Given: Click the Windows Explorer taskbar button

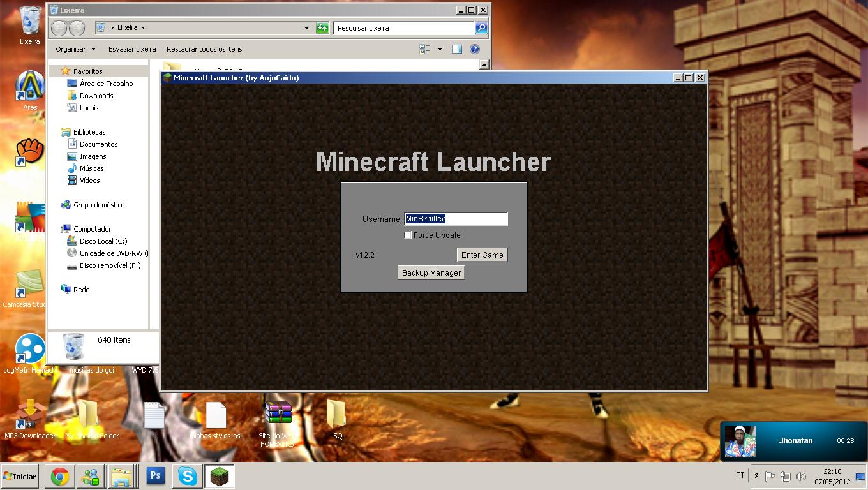Looking at the screenshot, I should pyautogui.click(x=121, y=476).
